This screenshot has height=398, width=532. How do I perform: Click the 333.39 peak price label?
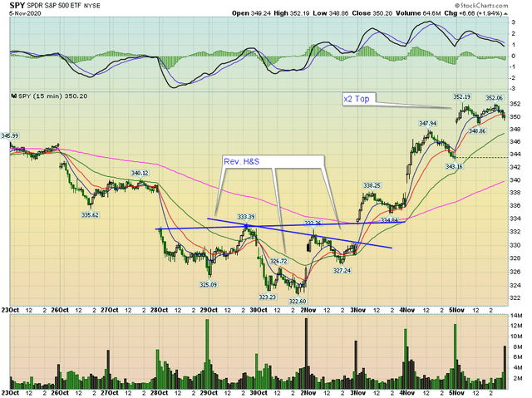[x=246, y=217]
